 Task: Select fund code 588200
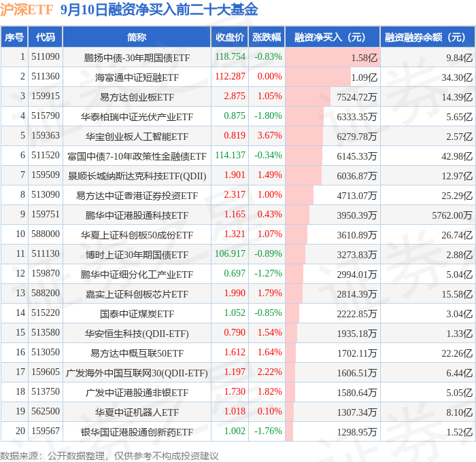pos(46,294)
